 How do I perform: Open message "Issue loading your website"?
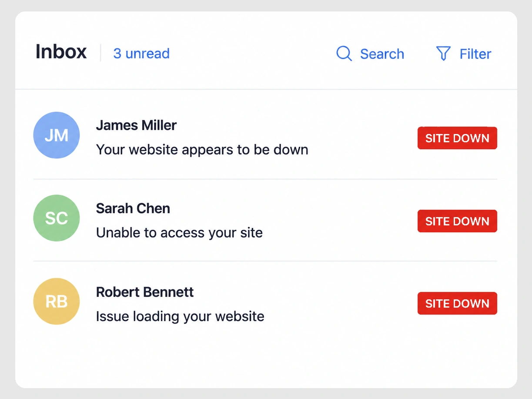tap(180, 316)
